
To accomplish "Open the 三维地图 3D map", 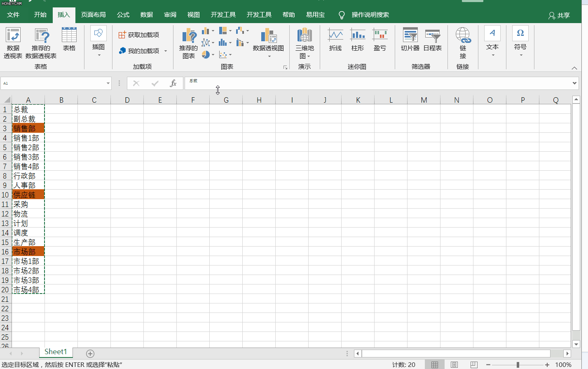I will [x=305, y=43].
